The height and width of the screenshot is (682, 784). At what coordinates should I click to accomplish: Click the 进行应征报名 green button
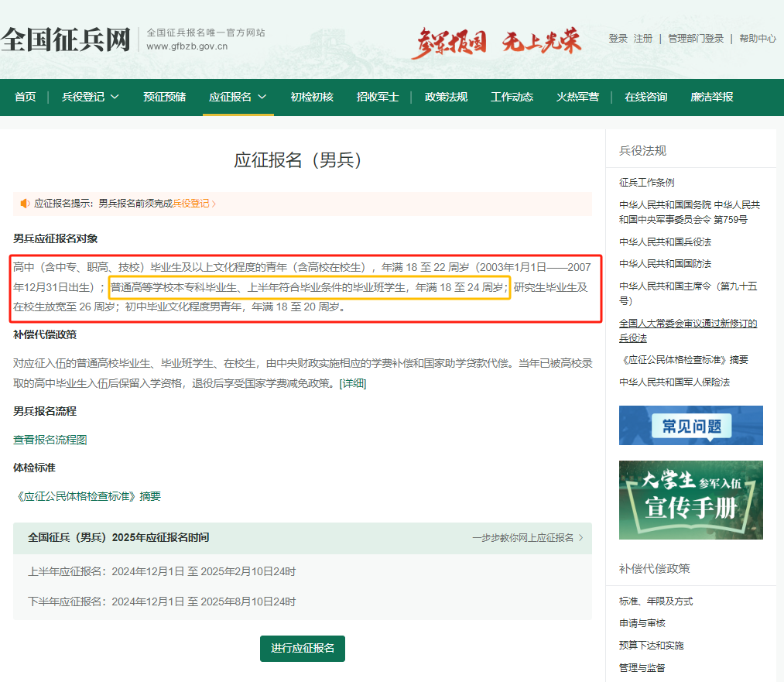302,649
